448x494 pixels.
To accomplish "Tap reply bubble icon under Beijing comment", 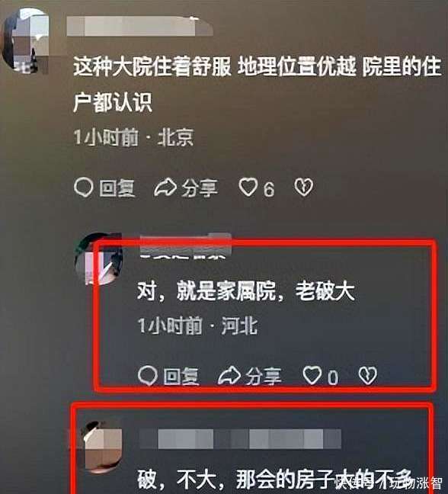I will (x=84, y=188).
